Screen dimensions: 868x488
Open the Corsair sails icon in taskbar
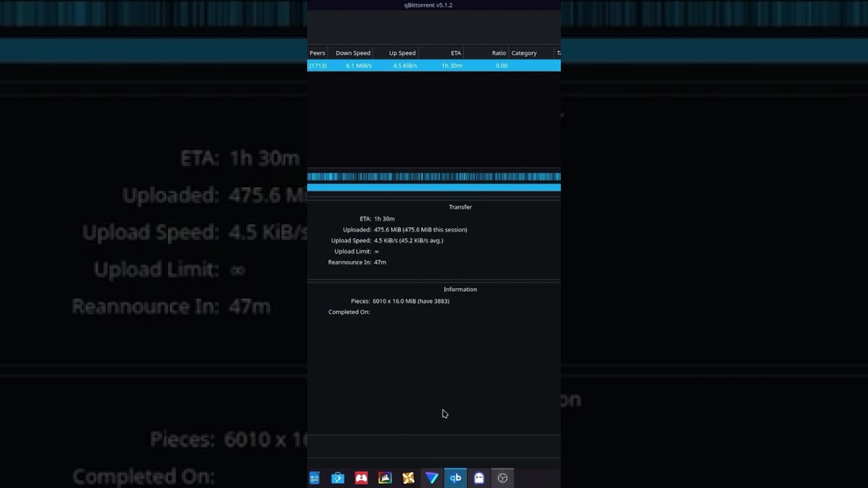[x=384, y=478]
